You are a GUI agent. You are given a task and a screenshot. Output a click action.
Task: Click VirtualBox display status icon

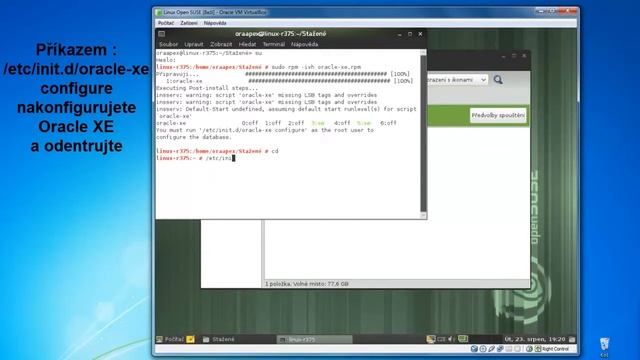click(518, 349)
